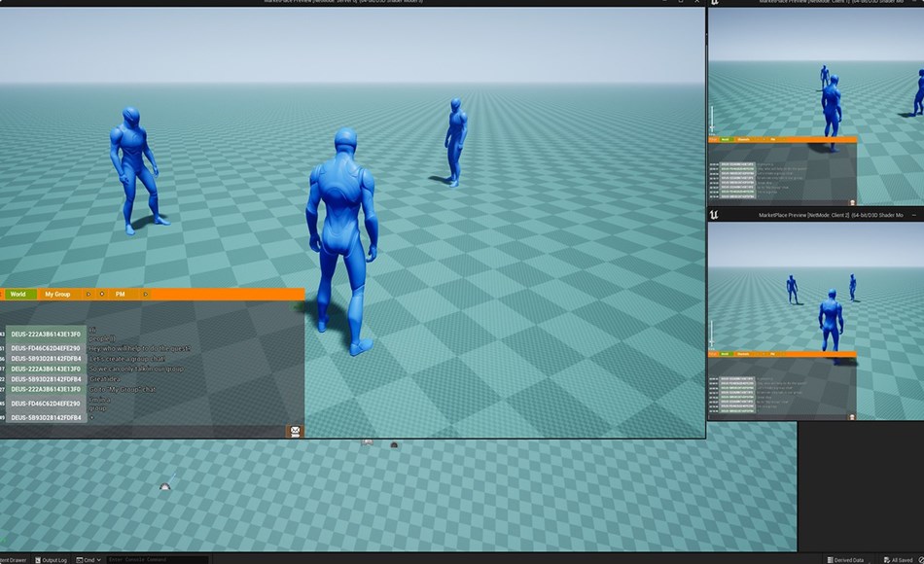The image size is (924, 564).
Task: Click first DEUS-222A3B6143E13F0 sender name
Action: coord(46,334)
